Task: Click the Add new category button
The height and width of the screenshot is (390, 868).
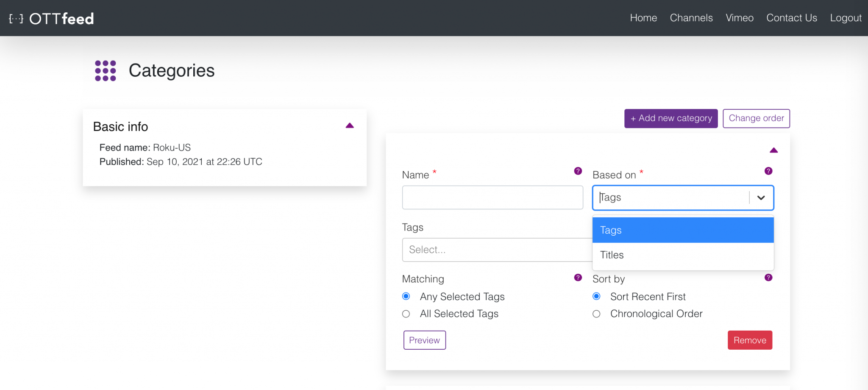Action: pyautogui.click(x=670, y=118)
